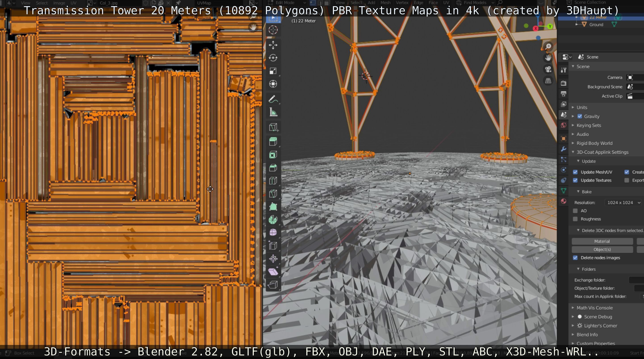Click the Material delete-nodes button
The height and width of the screenshot is (359, 644).
[x=602, y=241]
